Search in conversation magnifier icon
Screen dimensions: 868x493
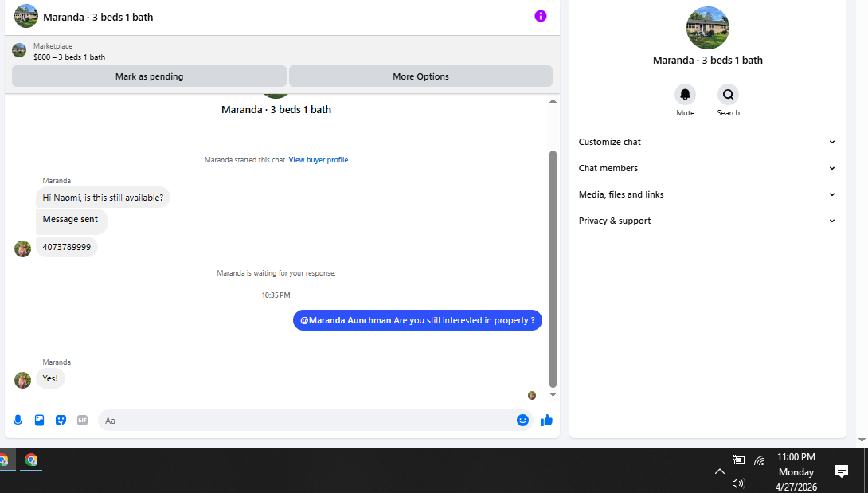click(728, 94)
